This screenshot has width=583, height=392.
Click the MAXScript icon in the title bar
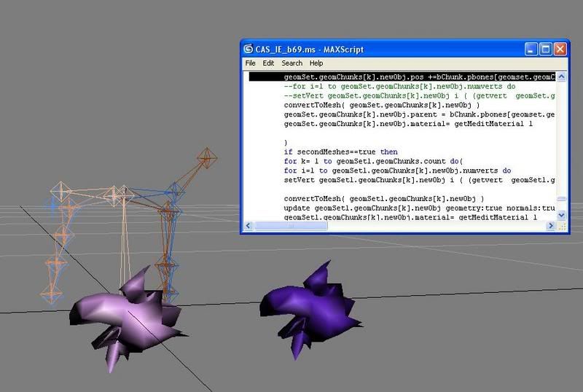pyautogui.click(x=249, y=49)
